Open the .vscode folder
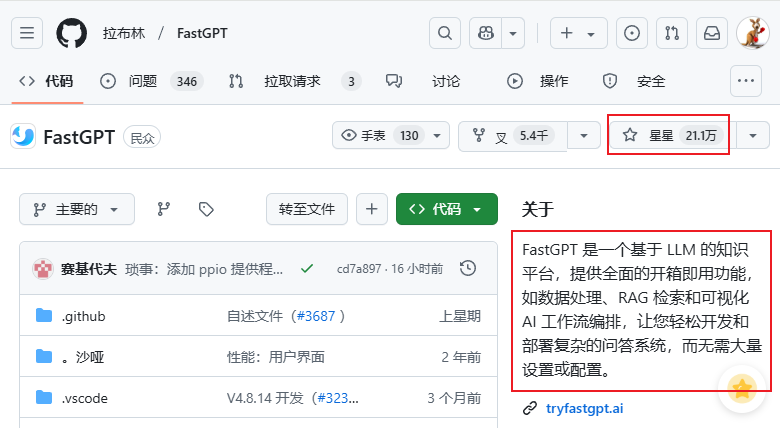Viewport: 780px width, 428px height. pos(85,398)
